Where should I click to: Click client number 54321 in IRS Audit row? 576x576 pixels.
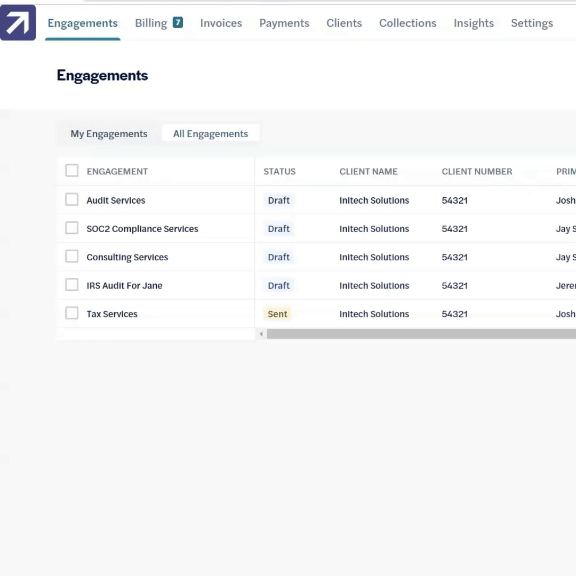coord(455,286)
